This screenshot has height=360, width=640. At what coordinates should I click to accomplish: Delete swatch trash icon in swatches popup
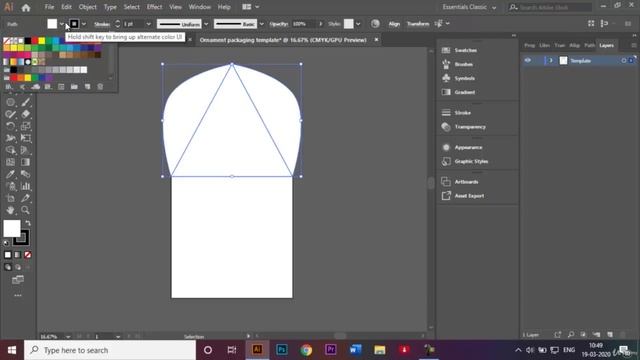100,87
